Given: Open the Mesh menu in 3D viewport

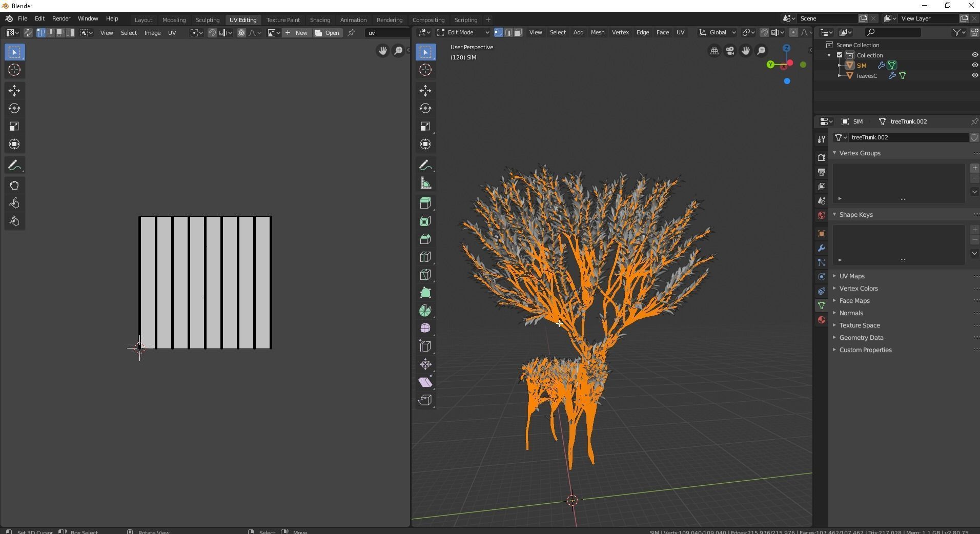Looking at the screenshot, I should point(597,32).
